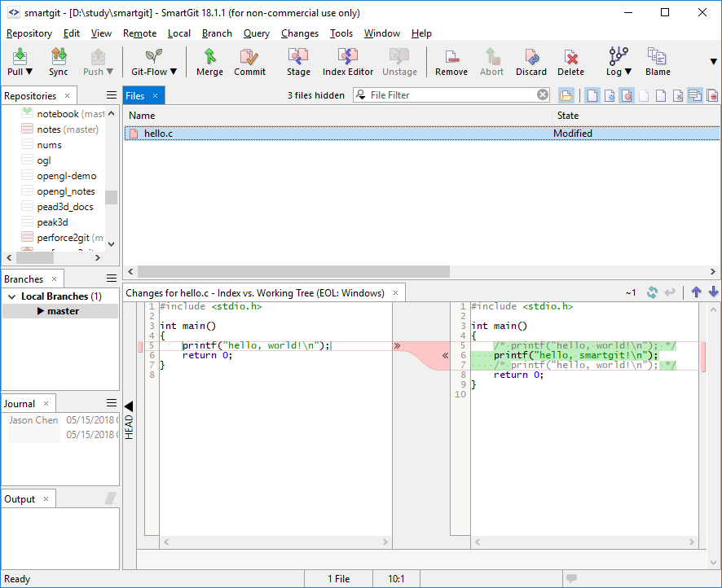The width and height of the screenshot is (722, 588).
Task: Toggle the red-minus file filter button
Action: pos(712,95)
